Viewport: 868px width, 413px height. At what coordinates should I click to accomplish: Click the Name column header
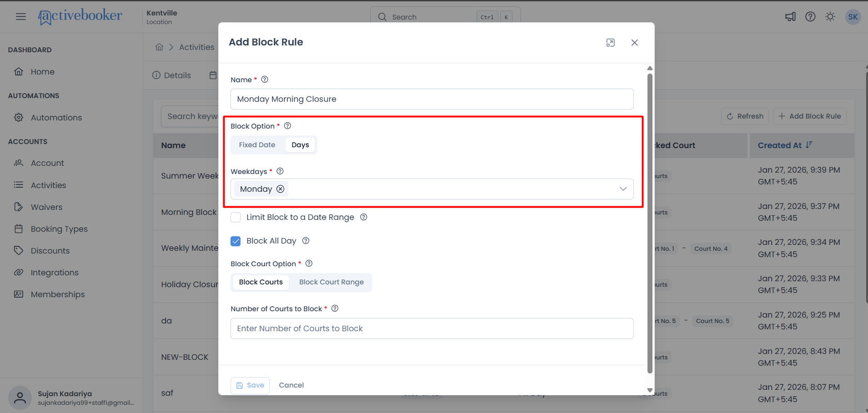173,145
